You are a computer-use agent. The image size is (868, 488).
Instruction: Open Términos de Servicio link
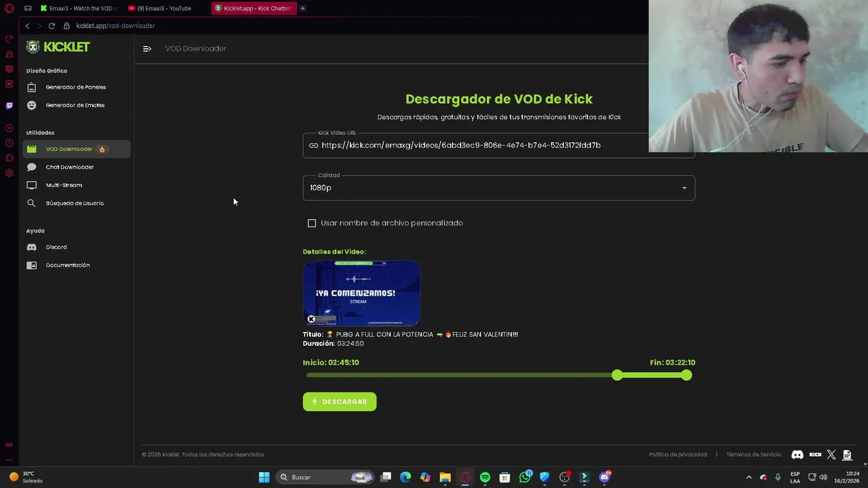point(753,455)
